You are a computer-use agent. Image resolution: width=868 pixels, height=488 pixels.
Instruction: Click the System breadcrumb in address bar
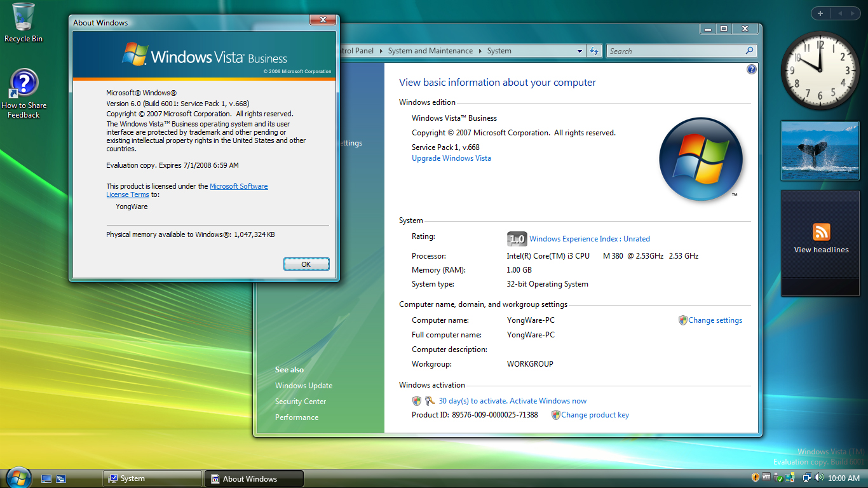tap(499, 51)
